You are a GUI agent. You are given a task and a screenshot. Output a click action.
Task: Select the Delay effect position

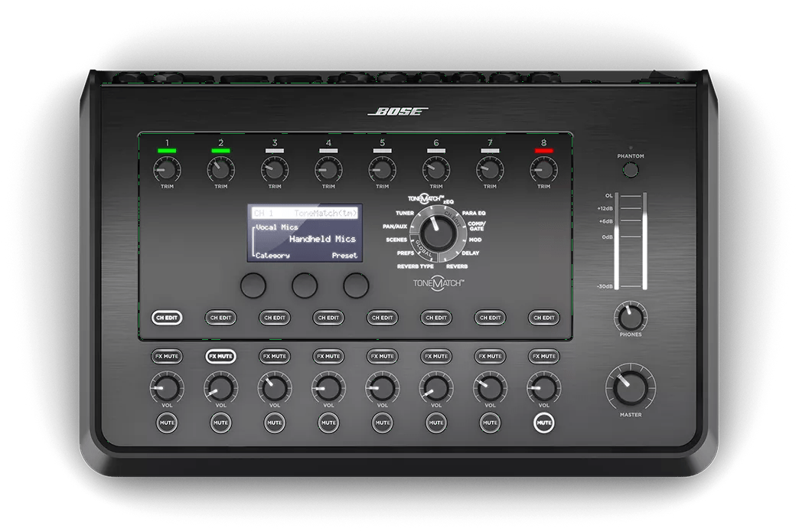471,253
